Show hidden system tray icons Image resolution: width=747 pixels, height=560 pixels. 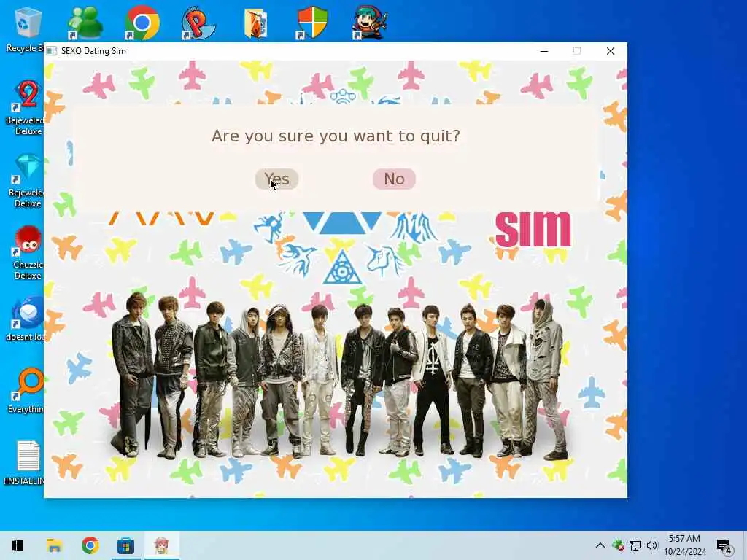pyautogui.click(x=600, y=545)
